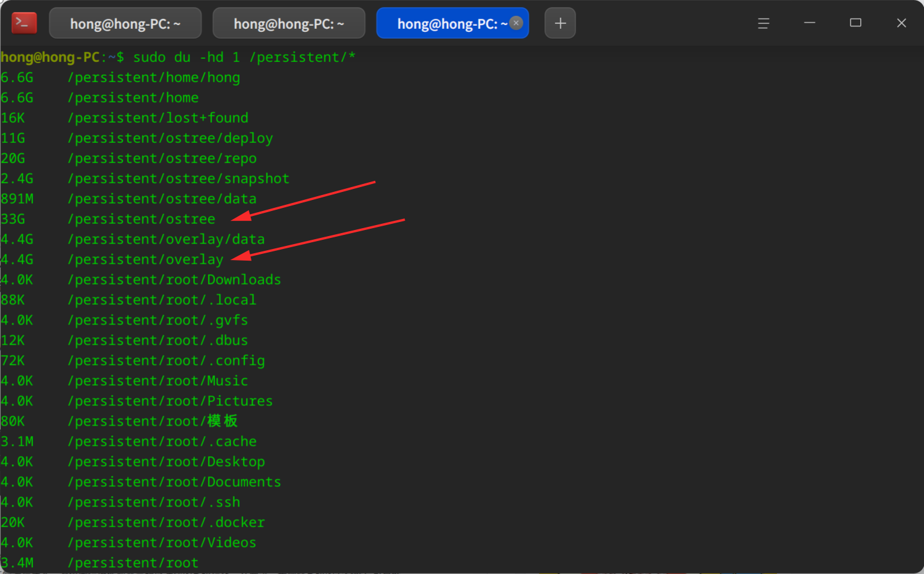Close the active terminal tab
924x574 pixels.
click(x=516, y=23)
